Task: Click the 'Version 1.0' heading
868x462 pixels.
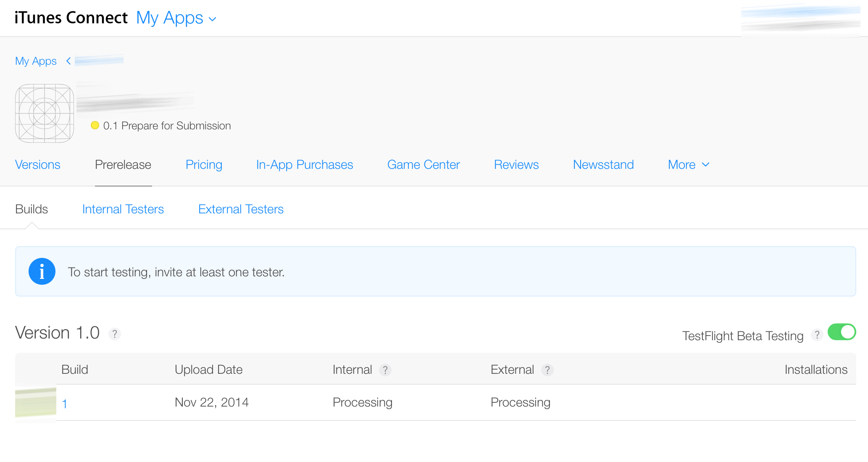Action: coord(57,333)
